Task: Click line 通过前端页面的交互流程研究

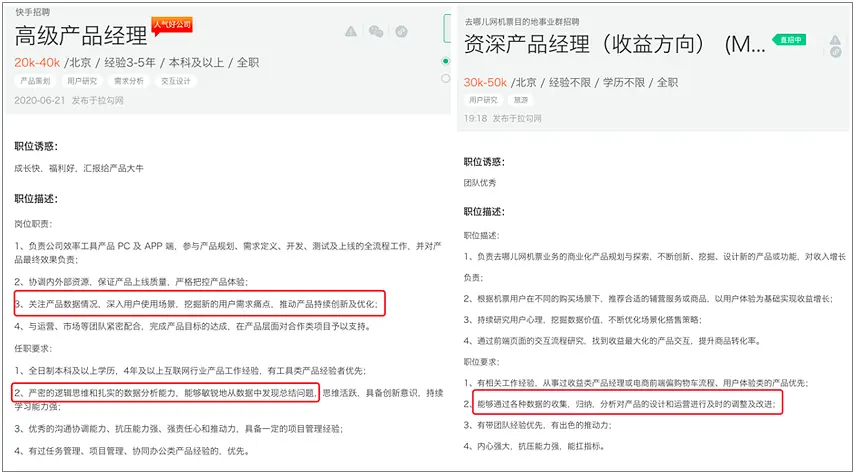Action: pyautogui.click(x=613, y=341)
